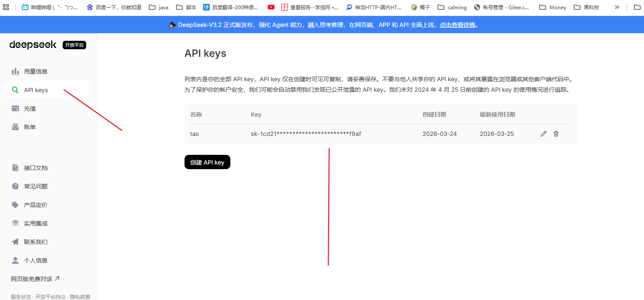
Task: Click the deepseek logo
Action: coord(33,45)
